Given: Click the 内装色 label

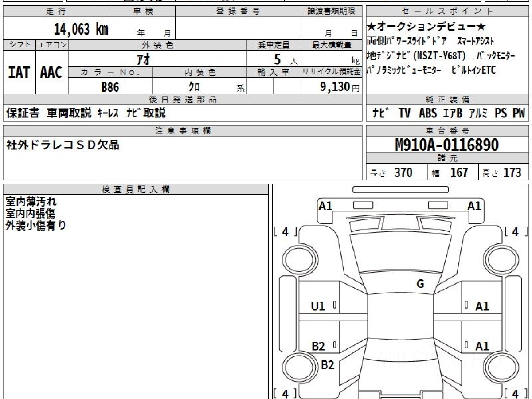Looking at the screenshot, I should 199,72.
